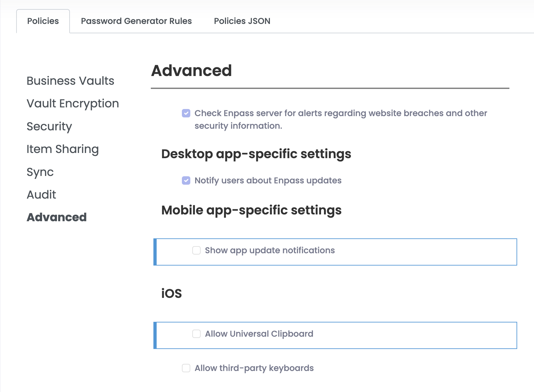Viewport: 534px width, 392px height.
Task: Open Vault Encryption policies
Action: (73, 103)
